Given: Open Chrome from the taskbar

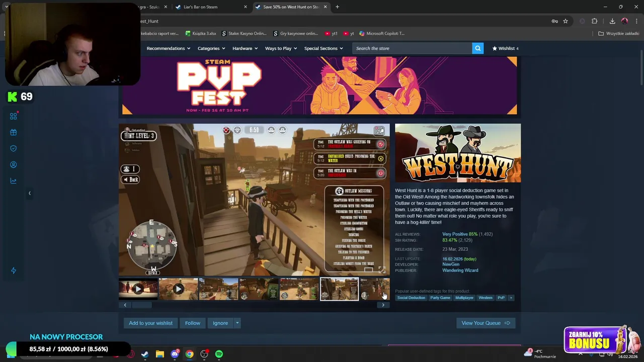Looking at the screenshot, I should [x=189, y=354].
